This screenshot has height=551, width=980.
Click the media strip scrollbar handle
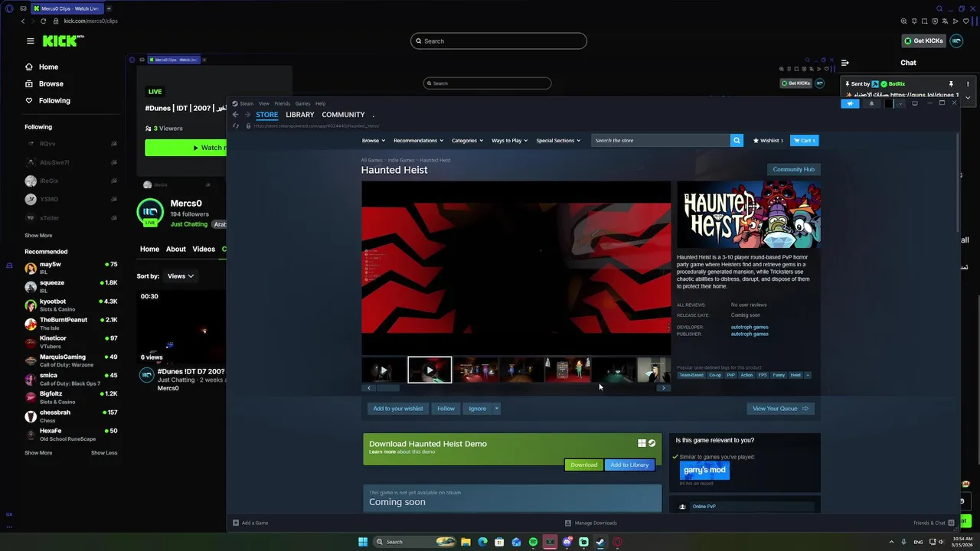387,388
